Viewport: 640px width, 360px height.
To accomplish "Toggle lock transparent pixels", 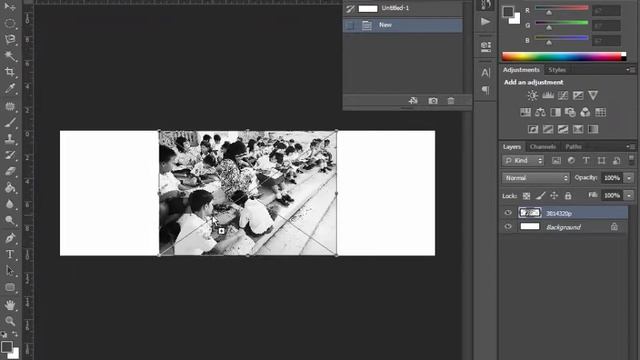I will [x=527, y=196].
